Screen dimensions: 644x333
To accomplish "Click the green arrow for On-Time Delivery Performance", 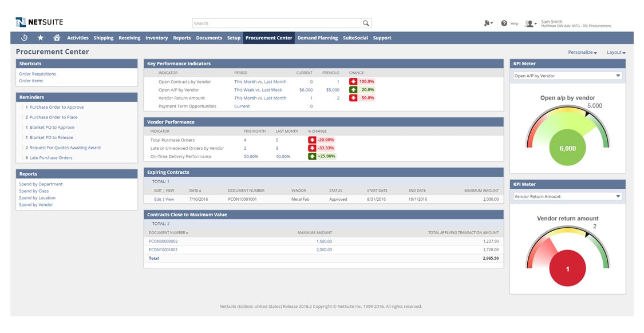I will (312, 156).
